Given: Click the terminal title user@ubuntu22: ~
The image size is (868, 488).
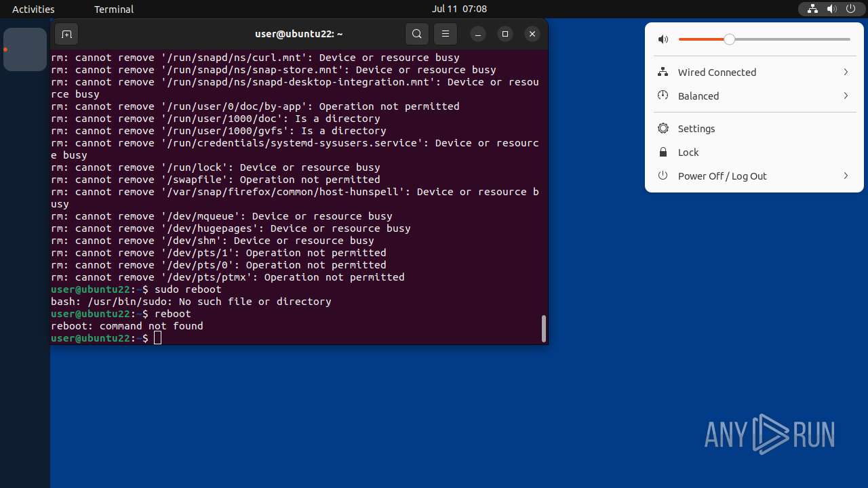Looking at the screenshot, I should (x=299, y=33).
